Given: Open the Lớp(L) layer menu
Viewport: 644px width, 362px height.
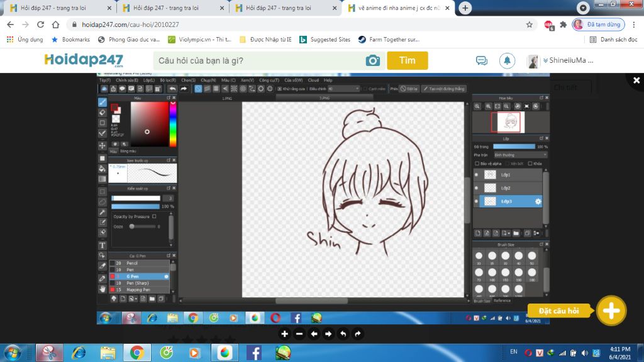Looking at the screenshot, I should [x=148, y=80].
